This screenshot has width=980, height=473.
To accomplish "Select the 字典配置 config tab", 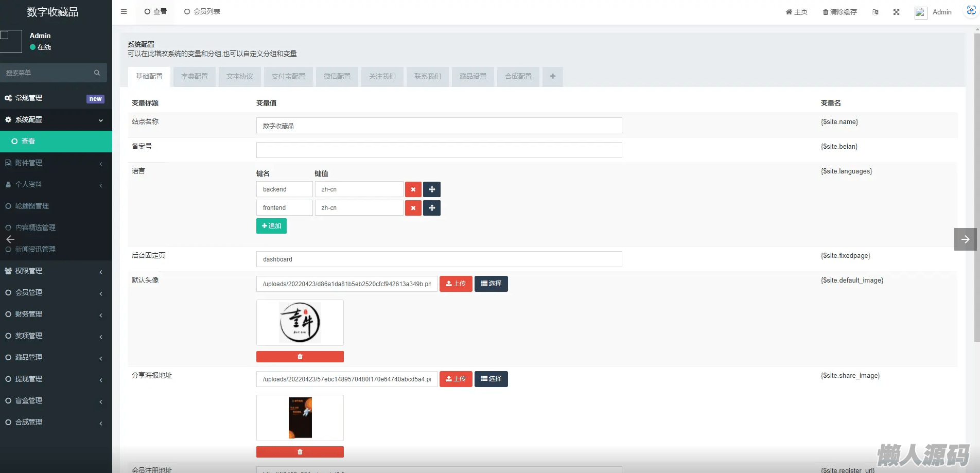I will [195, 77].
